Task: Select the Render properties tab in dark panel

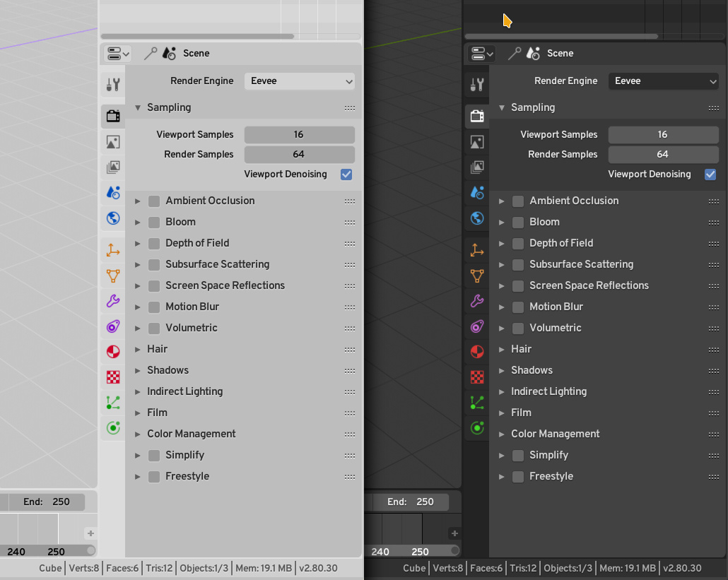Action: pyautogui.click(x=477, y=116)
